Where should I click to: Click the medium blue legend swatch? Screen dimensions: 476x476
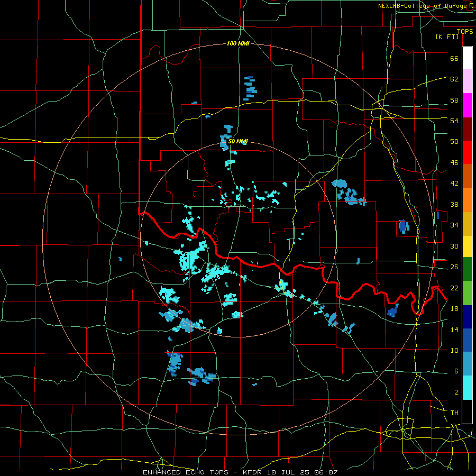point(467,340)
